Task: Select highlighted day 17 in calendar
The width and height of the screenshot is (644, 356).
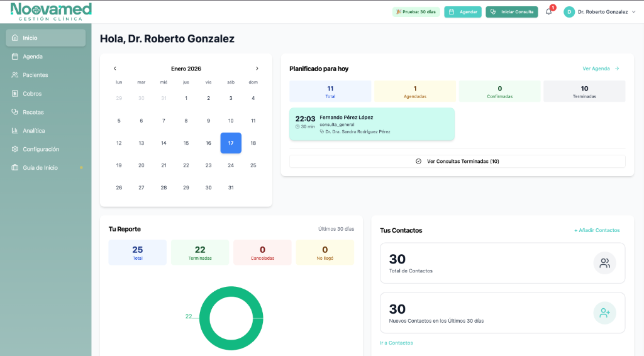Action: [231, 143]
